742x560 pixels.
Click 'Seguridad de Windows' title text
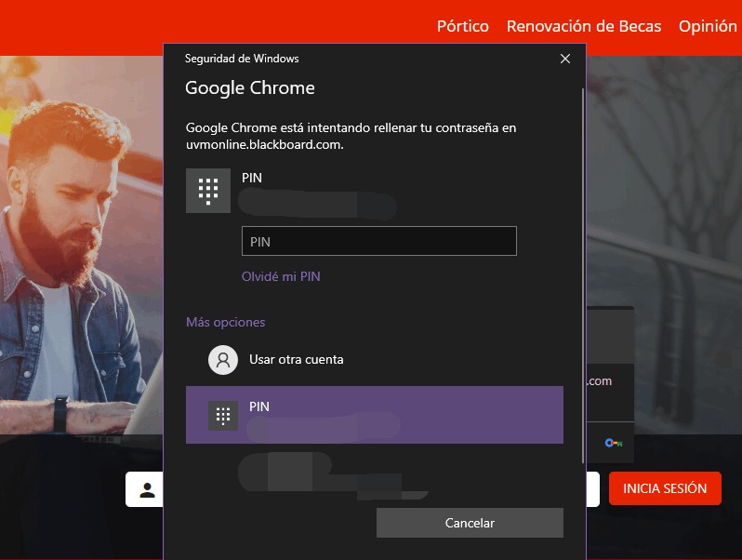pos(242,59)
